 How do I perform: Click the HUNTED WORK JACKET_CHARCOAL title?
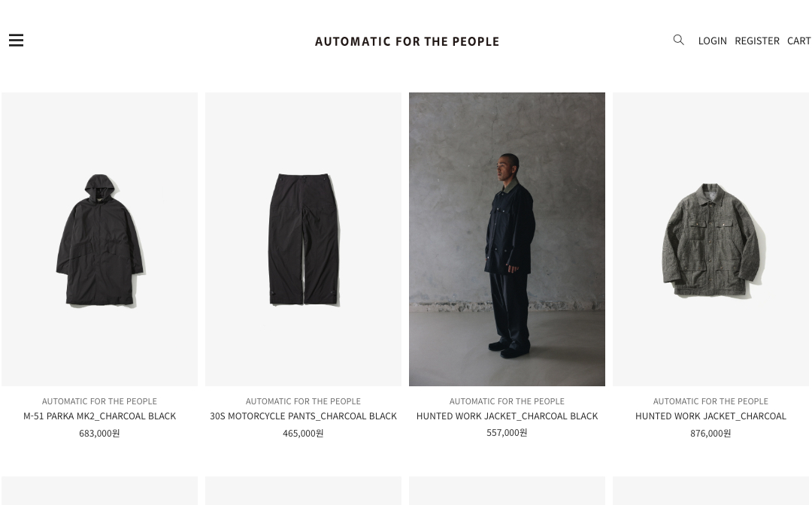coord(710,416)
